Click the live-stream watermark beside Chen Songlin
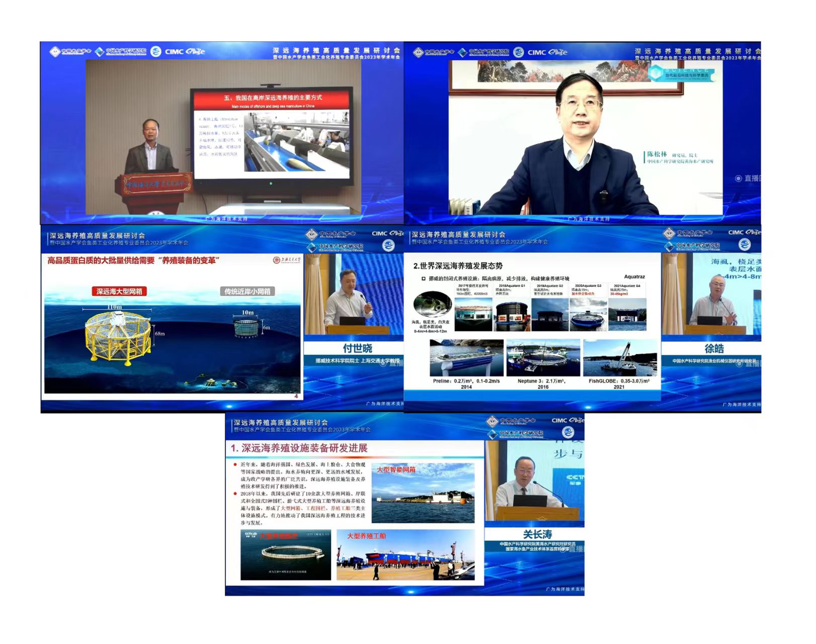This screenshot has width=816, height=644. point(748,179)
